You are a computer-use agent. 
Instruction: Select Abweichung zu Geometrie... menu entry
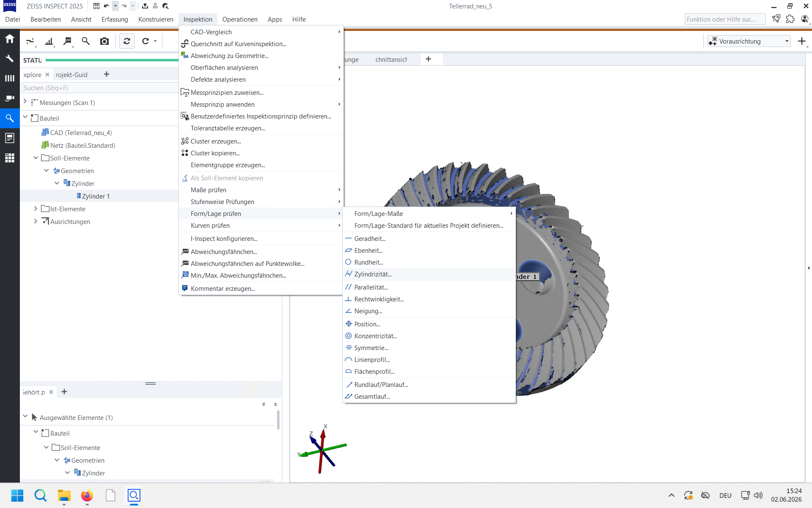(x=261, y=56)
